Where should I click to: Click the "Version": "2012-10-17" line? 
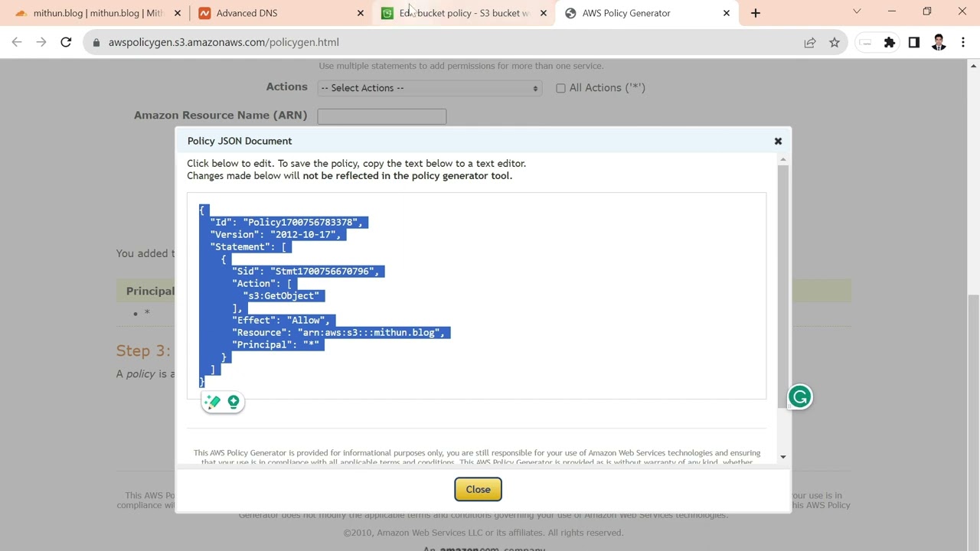pyautogui.click(x=276, y=234)
